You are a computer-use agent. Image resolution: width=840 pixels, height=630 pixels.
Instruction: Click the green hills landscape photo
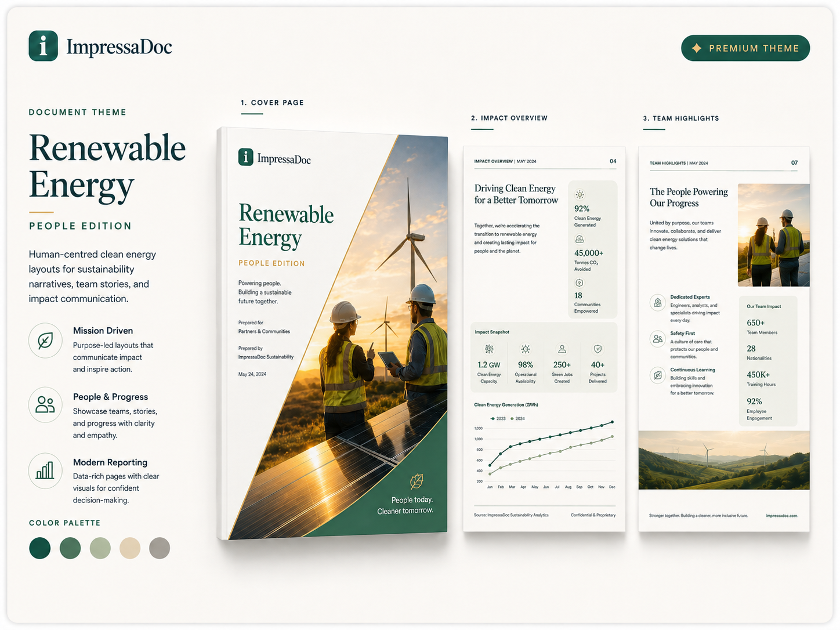point(724,460)
